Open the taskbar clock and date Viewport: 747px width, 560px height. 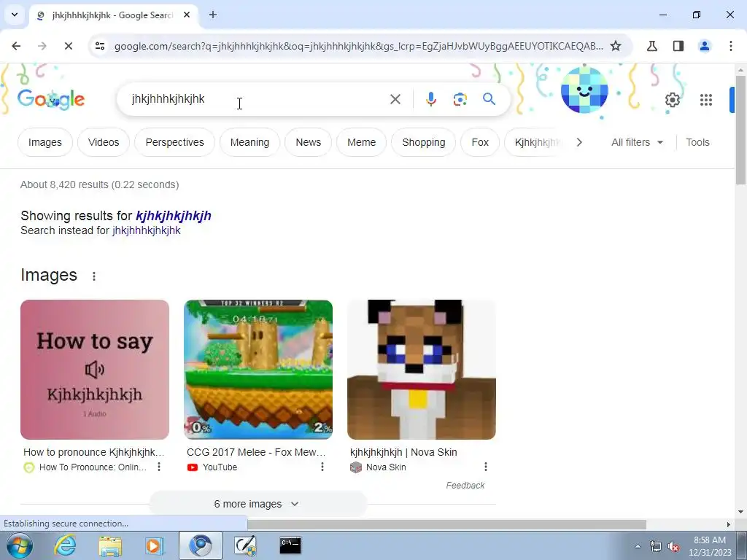(x=709, y=546)
